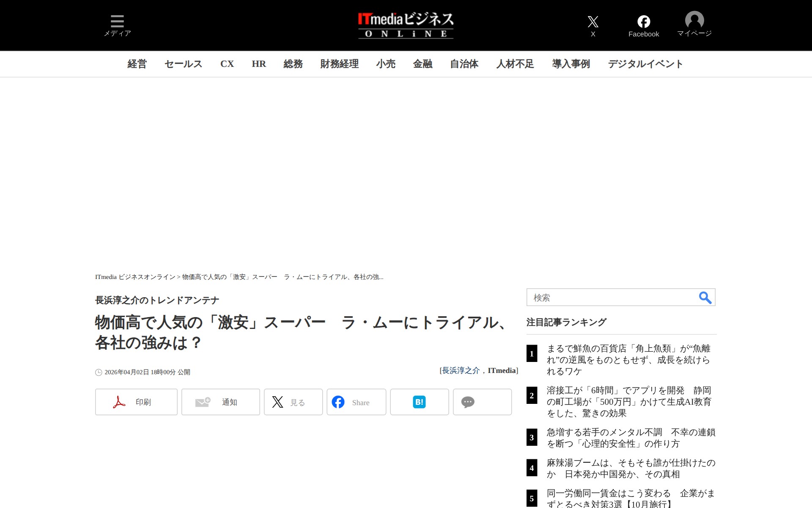
Task: Share article via Facebook Share button
Action: [x=356, y=402]
